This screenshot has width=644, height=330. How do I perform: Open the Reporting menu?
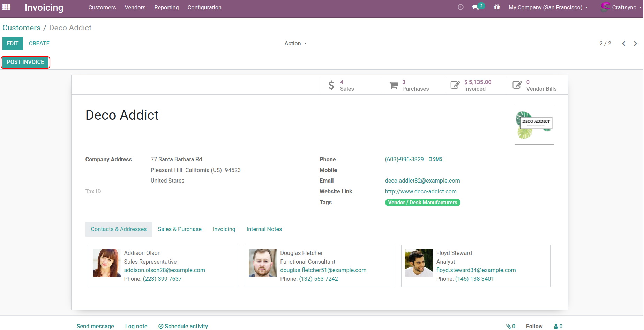[166, 7]
